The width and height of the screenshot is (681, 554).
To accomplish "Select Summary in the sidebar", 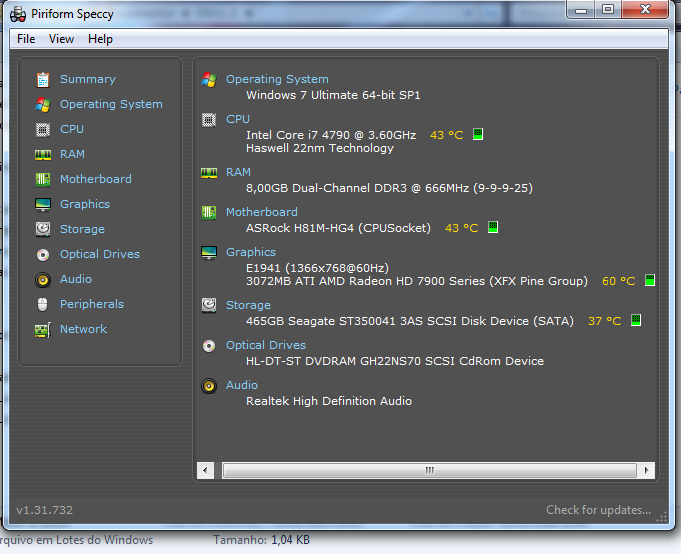I will coord(88,79).
